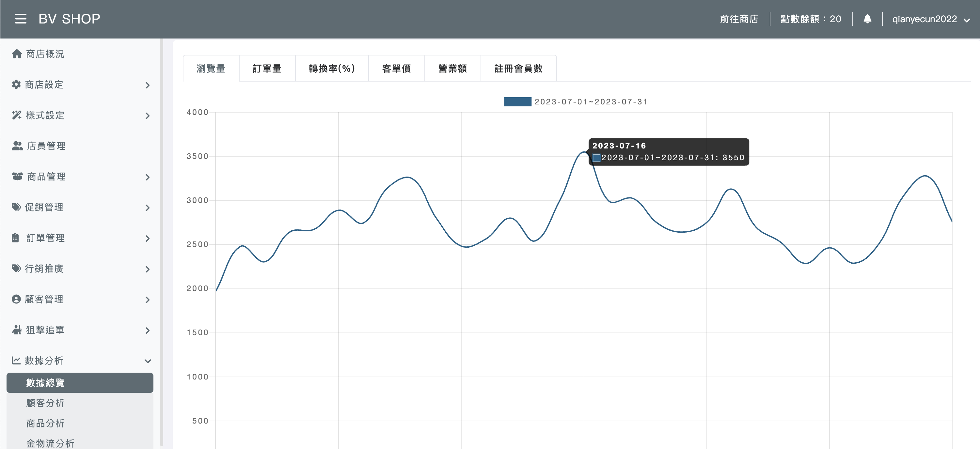Click the BV SHOP logo text

(69, 19)
